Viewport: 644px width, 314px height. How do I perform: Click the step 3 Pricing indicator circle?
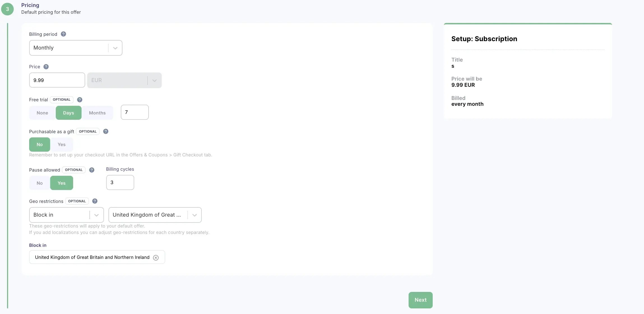pos(8,9)
